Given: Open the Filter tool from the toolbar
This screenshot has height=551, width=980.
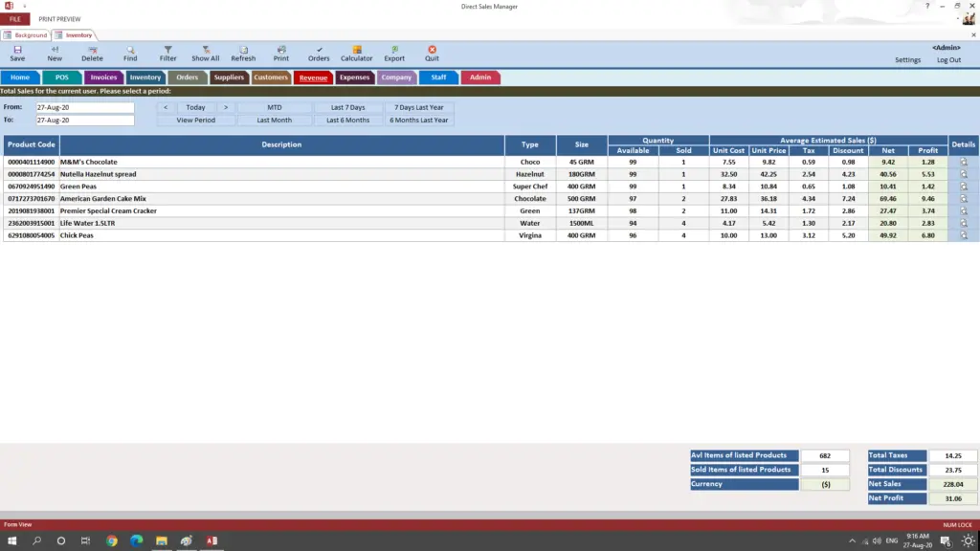Looking at the screenshot, I should click(167, 52).
